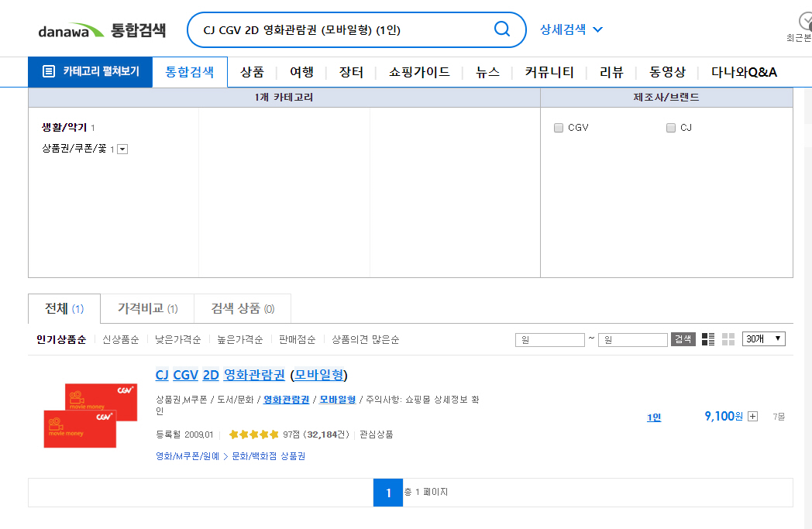
Task: Sort by 판매점순
Action: tap(297, 339)
